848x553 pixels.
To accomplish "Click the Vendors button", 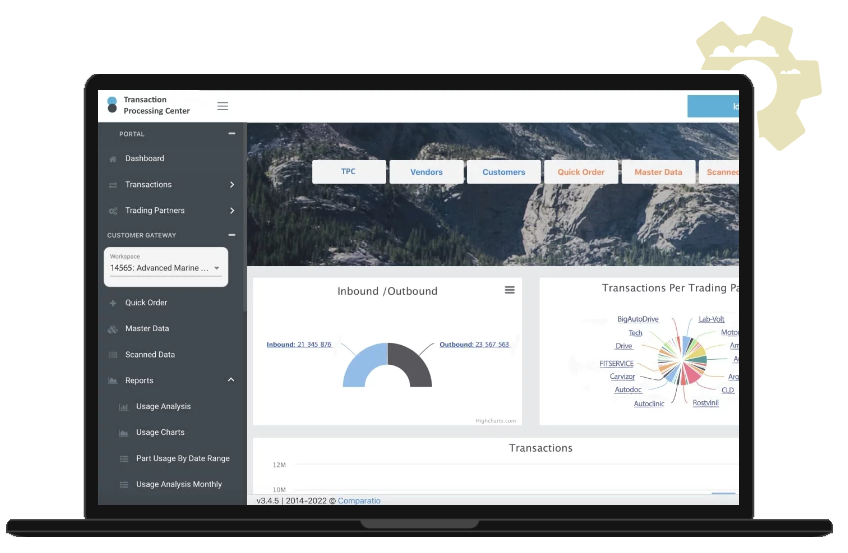I will (x=426, y=172).
